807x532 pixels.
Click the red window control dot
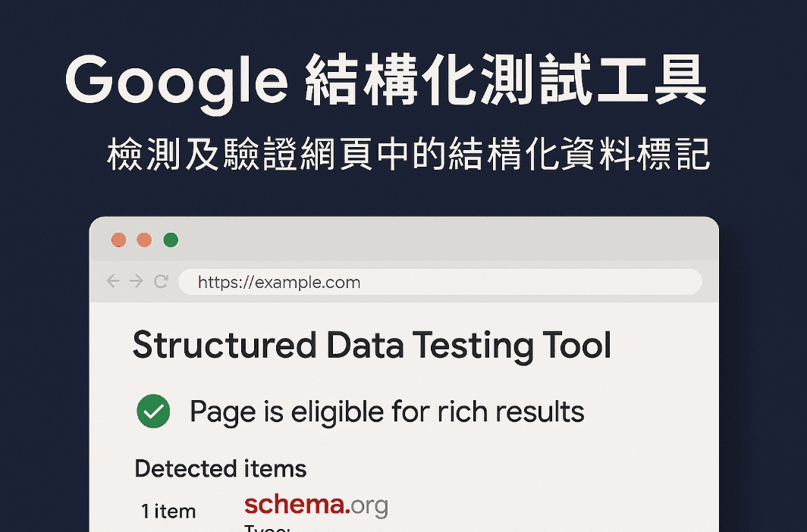(x=119, y=240)
